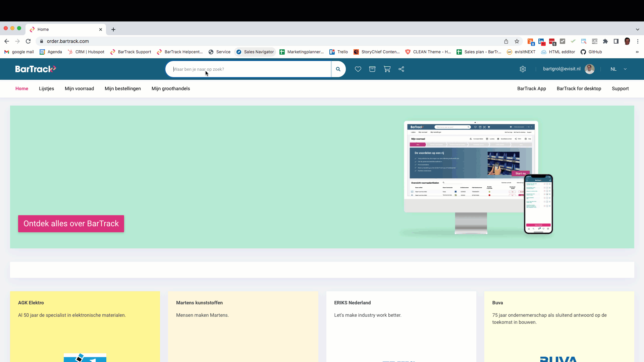This screenshot has height=362, width=644.
Task: Click the user profile avatar icon
Action: pyautogui.click(x=590, y=69)
